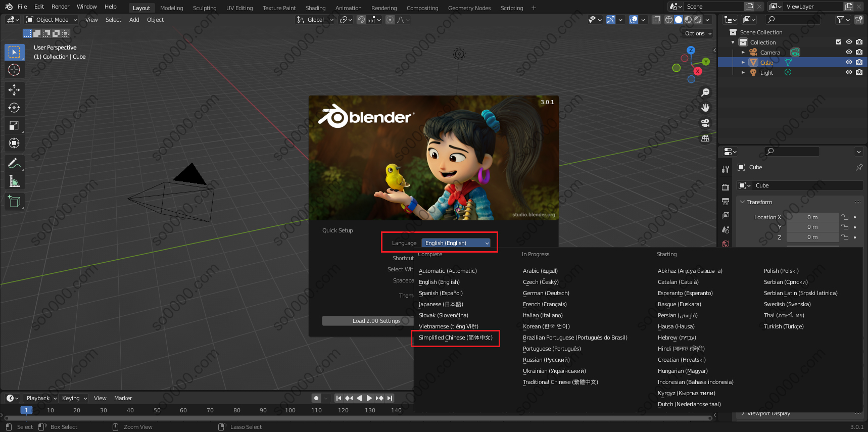
Task: Open the Keying dropdown
Action: (x=74, y=398)
